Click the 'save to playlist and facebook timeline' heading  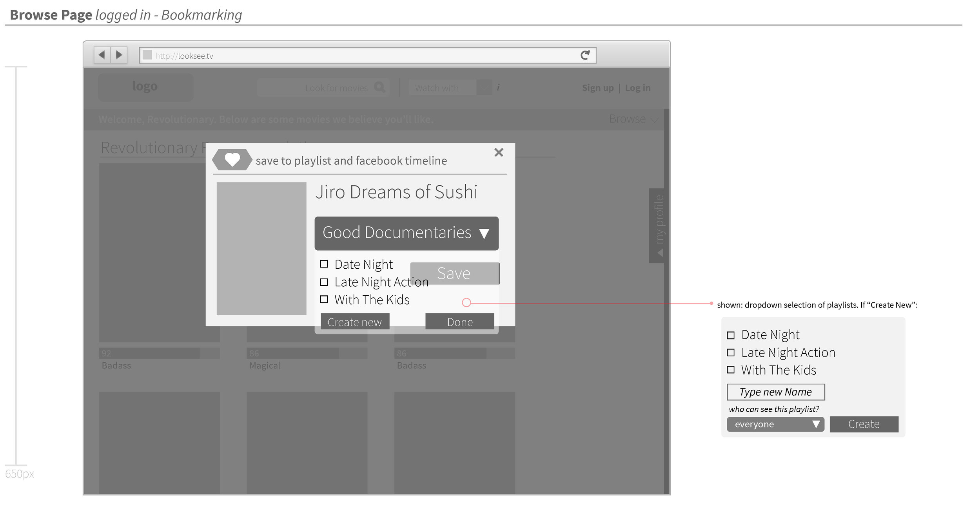click(x=351, y=161)
